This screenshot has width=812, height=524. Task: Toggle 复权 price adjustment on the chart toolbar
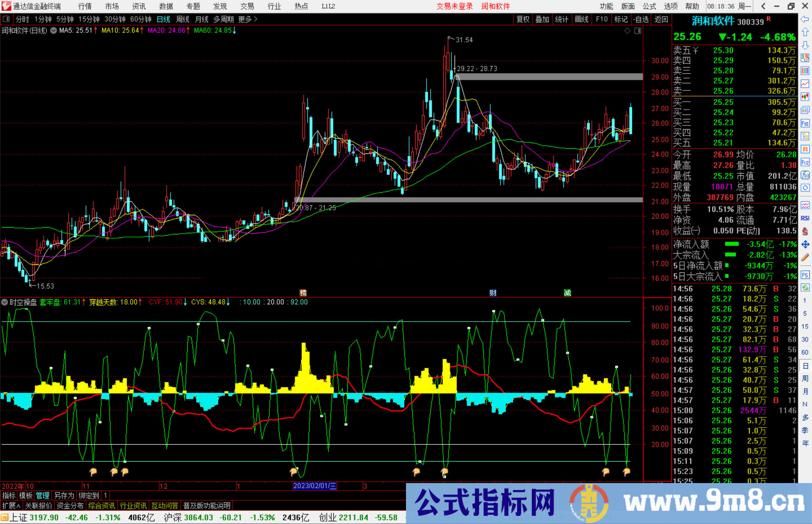point(523,19)
